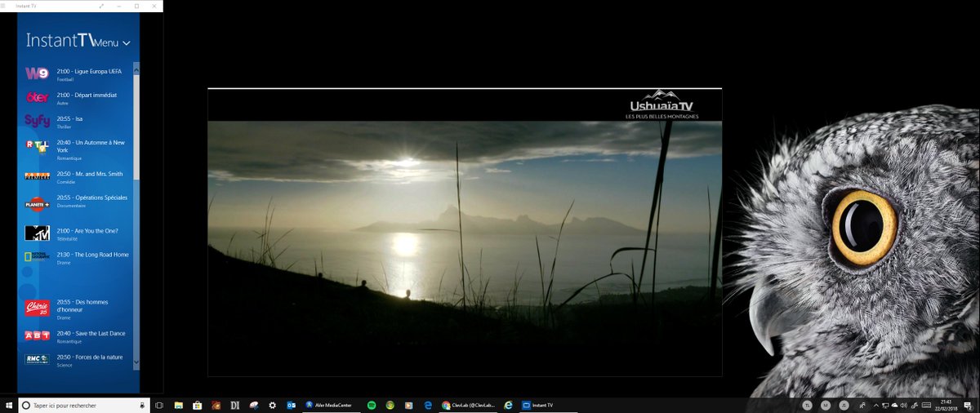Screen dimensions: 980x413
Task: Open Microsoft Store from the taskbar
Action: (197, 405)
